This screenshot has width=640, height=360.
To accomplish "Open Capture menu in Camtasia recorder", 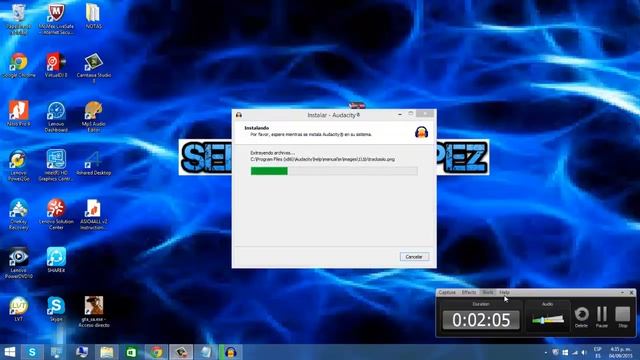I will (x=447, y=293).
